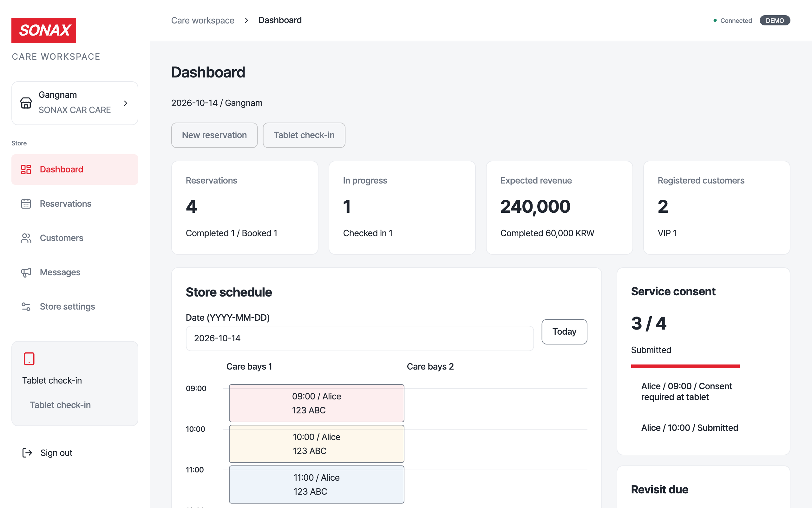Open Messages in the sidebar menu
Screen dimensions: 812x508
click(75, 272)
